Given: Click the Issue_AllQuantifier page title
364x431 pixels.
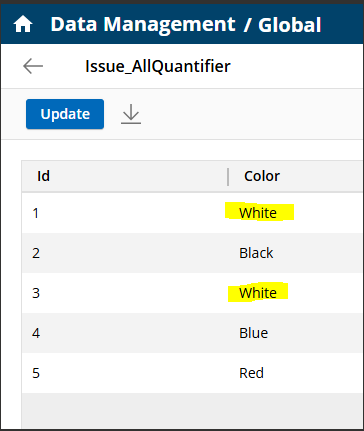Looking at the screenshot, I should click(x=158, y=66).
